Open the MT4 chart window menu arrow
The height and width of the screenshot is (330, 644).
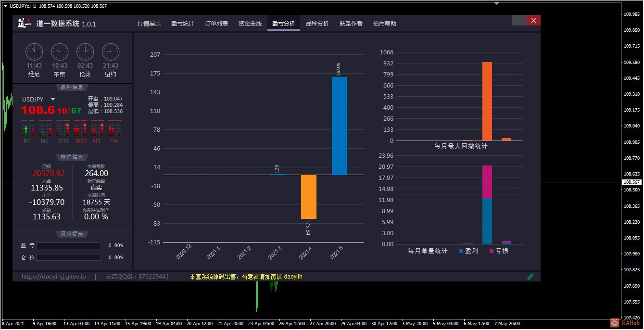5,6
